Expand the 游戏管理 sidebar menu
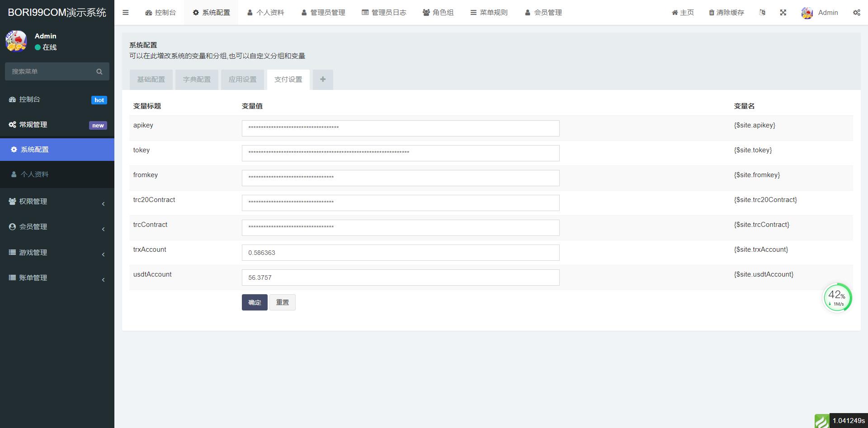This screenshot has height=428, width=868. tap(57, 253)
